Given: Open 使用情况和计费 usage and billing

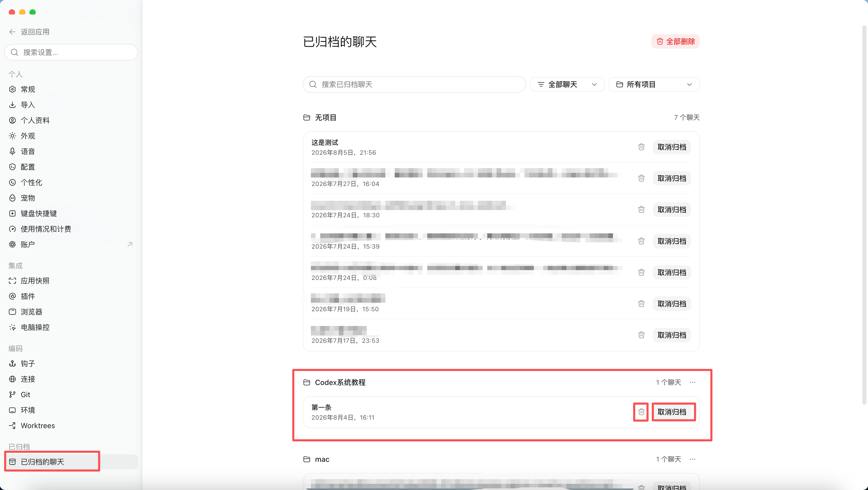Looking at the screenshot, I should [71, 229].
